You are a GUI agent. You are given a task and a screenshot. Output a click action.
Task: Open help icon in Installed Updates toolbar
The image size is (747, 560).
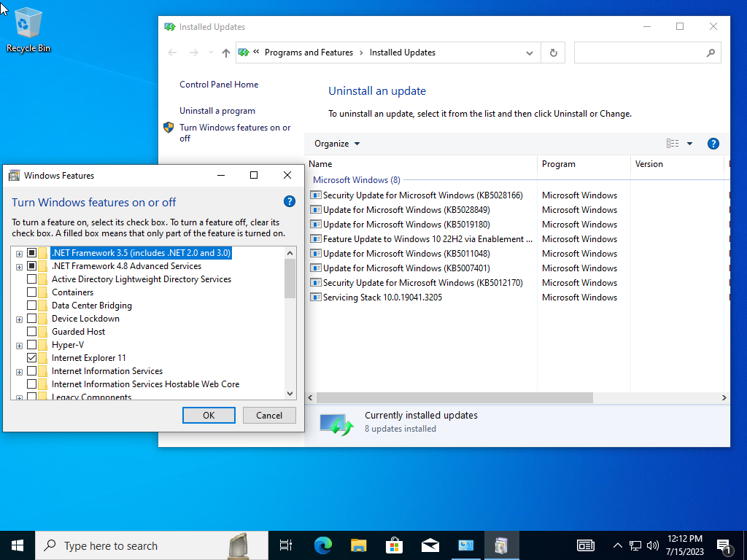pyautogui.click(x=713, y=144)
